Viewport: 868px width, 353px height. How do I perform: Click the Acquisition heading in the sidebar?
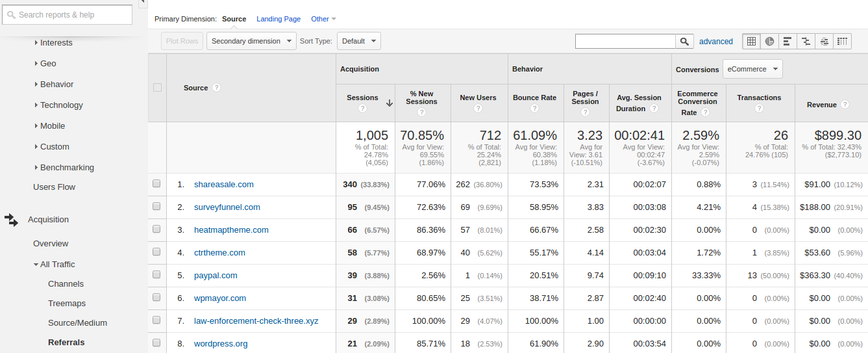[x=48, y=220]
